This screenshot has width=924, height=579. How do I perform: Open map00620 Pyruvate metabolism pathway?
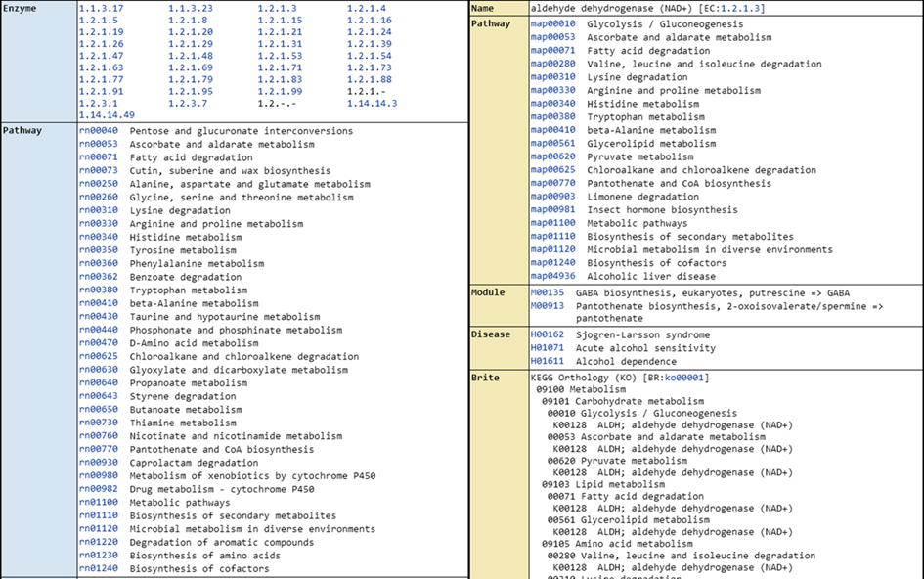[x=552, y=156]
